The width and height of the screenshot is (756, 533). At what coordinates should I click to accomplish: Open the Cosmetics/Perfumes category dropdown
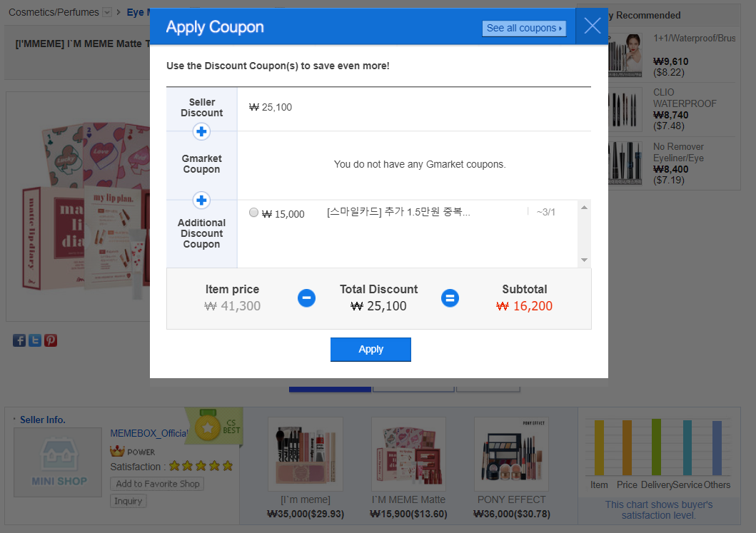click(x=107, y=13)
